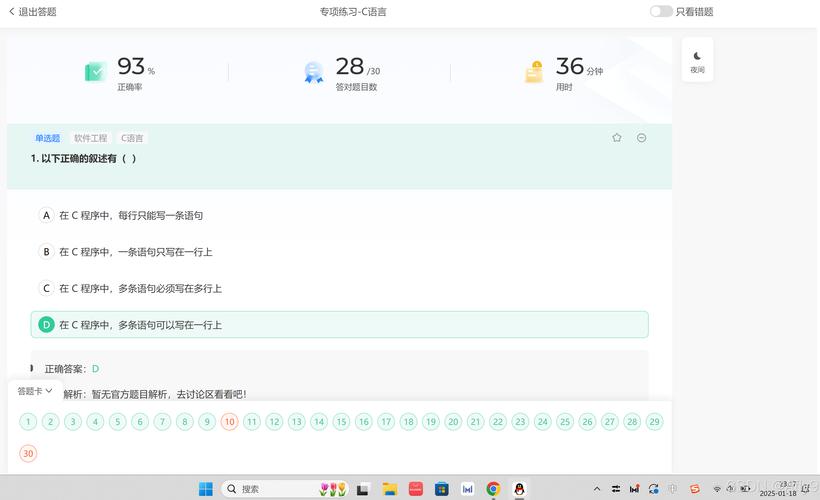This screenshot has height=500, width=820.
Task: Go to question 30 in answer card
Action: pos(28,453)
